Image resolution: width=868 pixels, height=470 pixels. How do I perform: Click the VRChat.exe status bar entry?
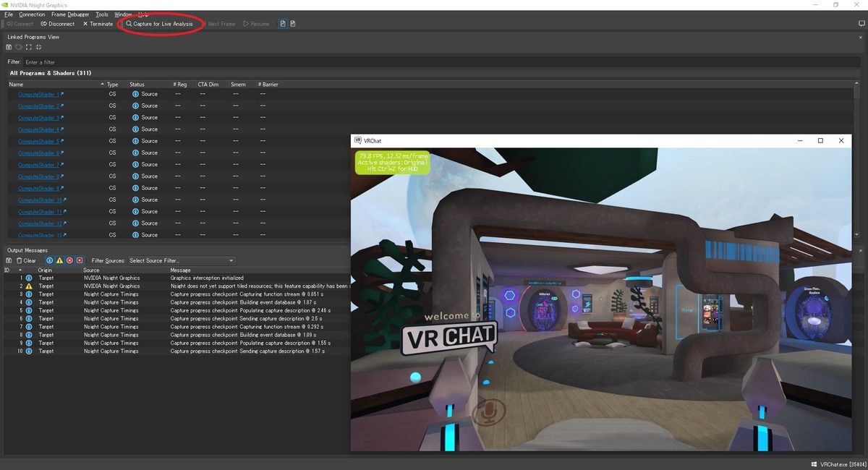click(x=837, y=464)
